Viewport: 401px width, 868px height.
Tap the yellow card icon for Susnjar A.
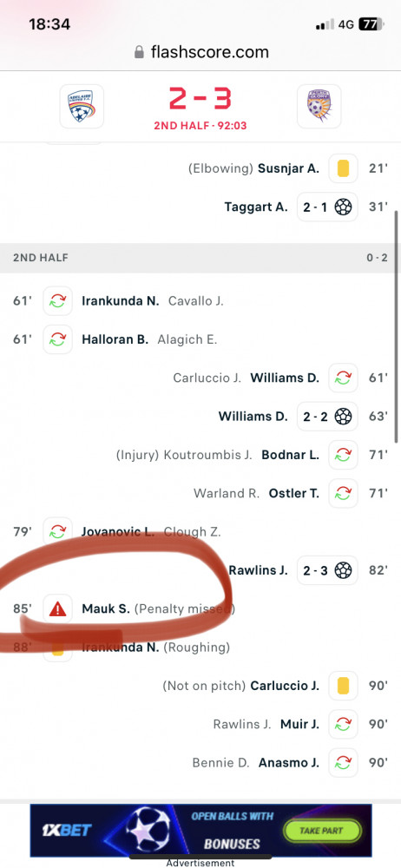[x=343, y=168]
